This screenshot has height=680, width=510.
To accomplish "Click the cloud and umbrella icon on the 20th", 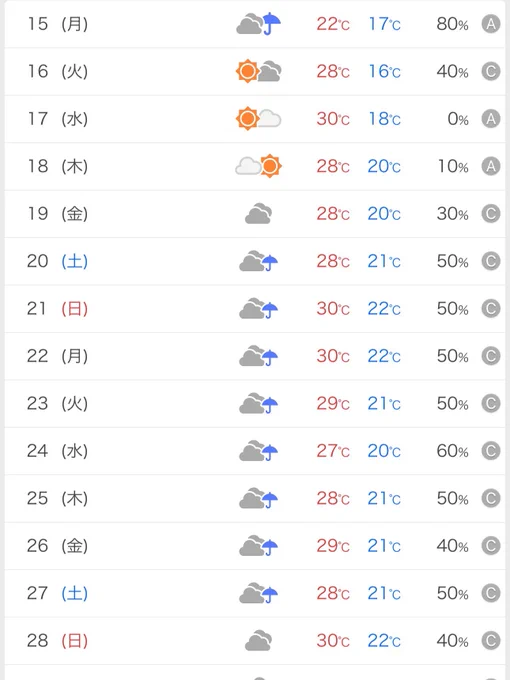I will pyautogui.click(x=258, y=261).
